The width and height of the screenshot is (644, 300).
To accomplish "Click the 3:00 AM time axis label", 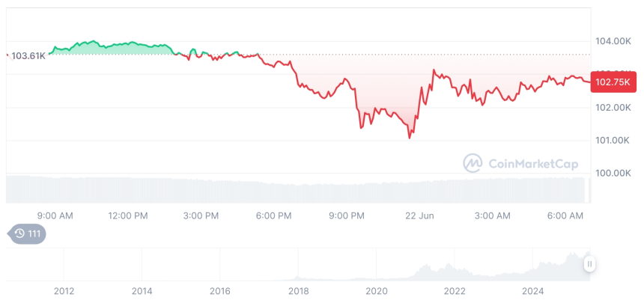I will (493, 215).
